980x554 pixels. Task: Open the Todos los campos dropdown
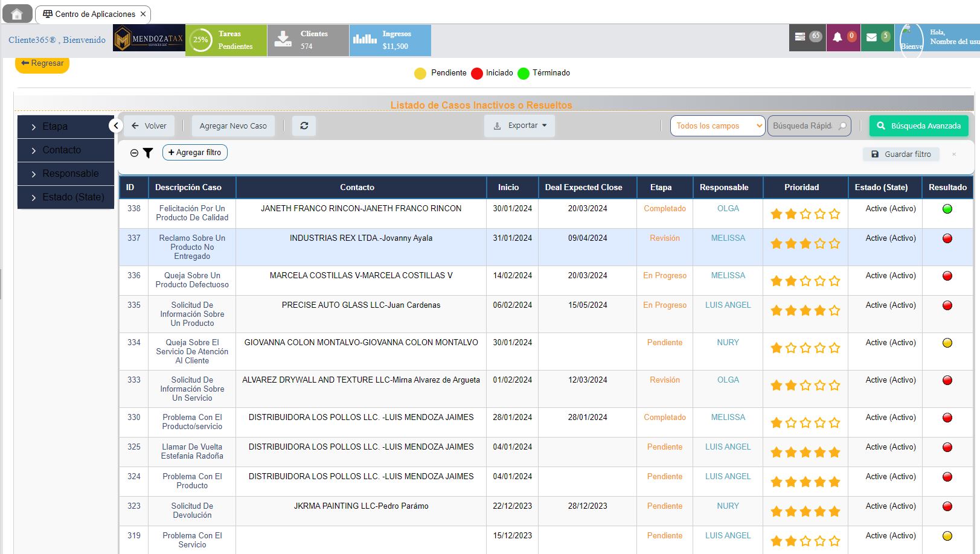(x=717, y=126)
